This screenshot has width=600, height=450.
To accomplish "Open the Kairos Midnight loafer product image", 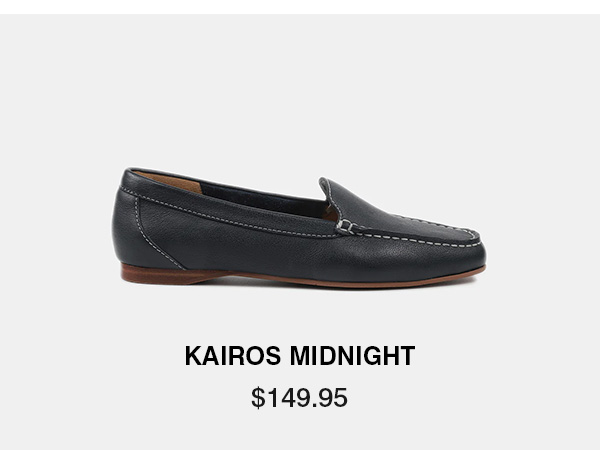I will [x=299, y=228].
